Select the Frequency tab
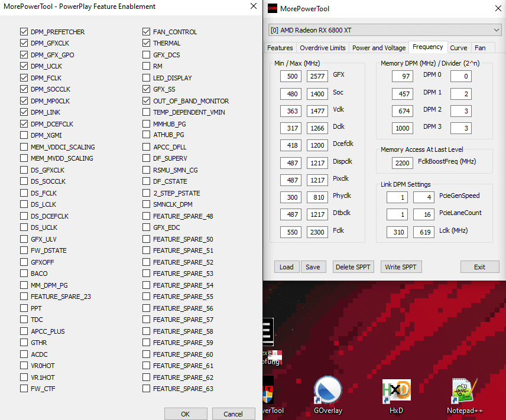The width and height of the screenshot is (506, 420). (x=427, y=47)
